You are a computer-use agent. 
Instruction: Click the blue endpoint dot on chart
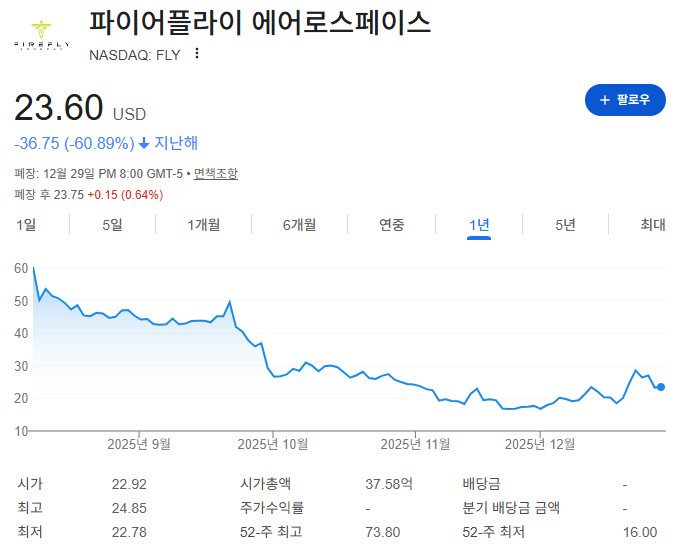click(x=660, y=387)
